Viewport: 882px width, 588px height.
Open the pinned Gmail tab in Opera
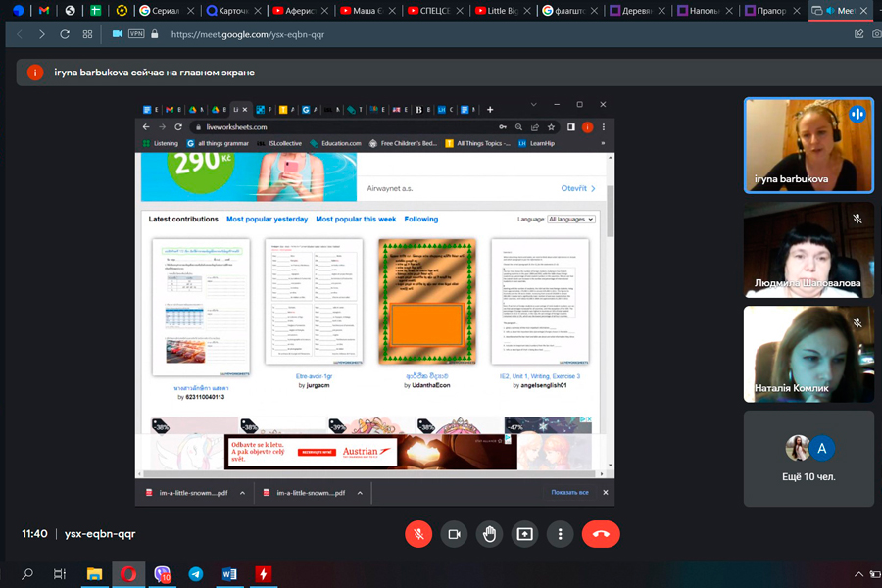tap(44, 10)
